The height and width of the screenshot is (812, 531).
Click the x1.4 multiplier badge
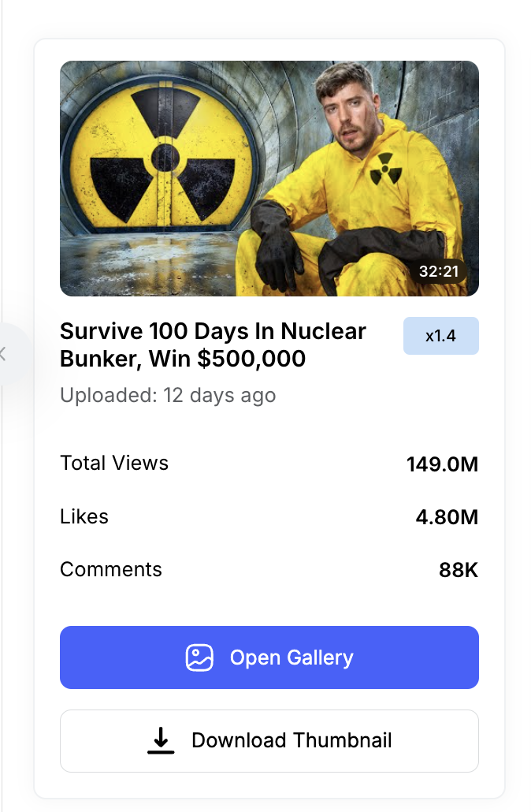coord(441,336)
